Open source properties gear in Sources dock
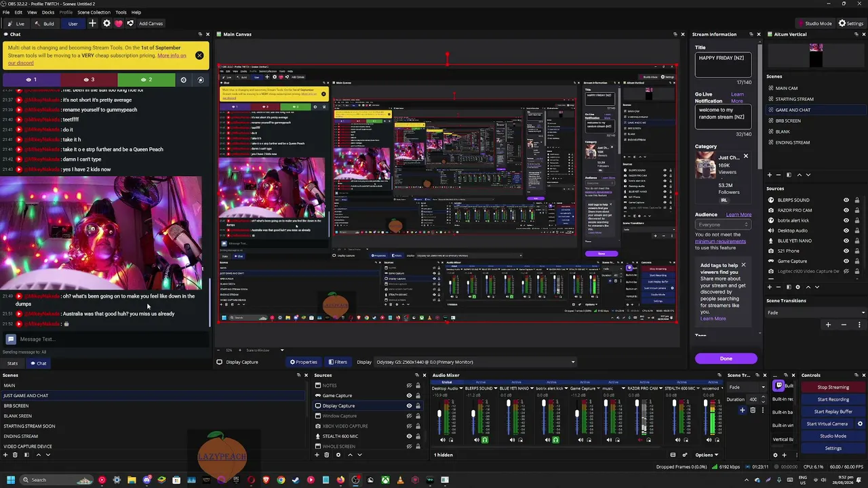 pos(338,455)
